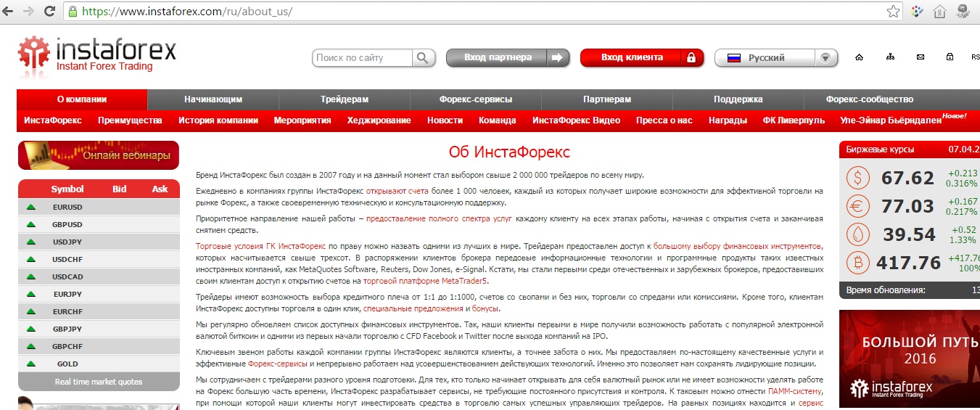
Task: Click the dollar rate icon
Action: pos(860,178)
